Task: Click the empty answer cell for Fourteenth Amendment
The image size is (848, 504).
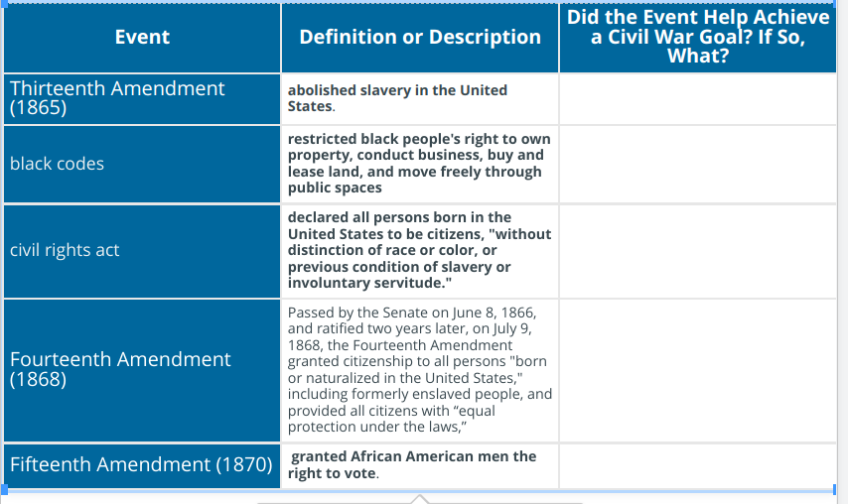Action: click(x=698, y=371)
